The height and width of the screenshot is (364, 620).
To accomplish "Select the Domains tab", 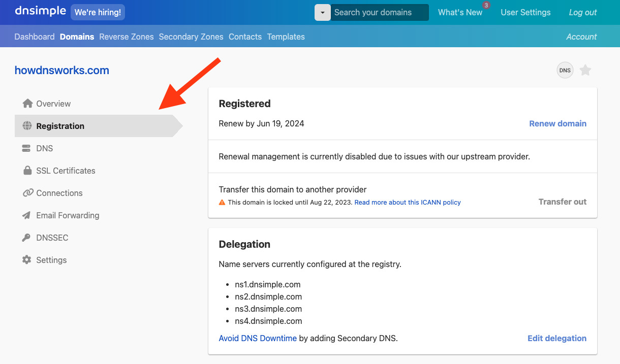I will (x=77, y=37).
